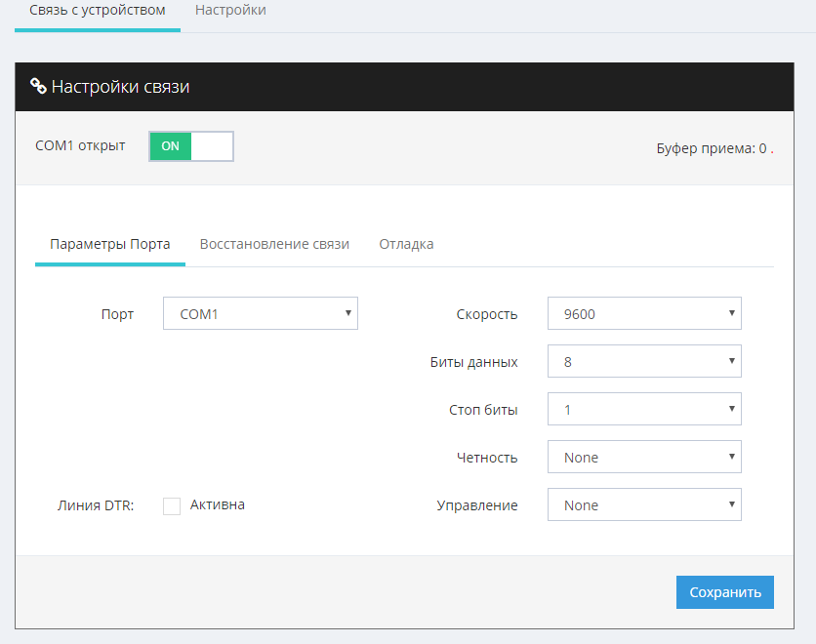
Task: Open the Восстановление связи tab
Action: tap(274, 244)
